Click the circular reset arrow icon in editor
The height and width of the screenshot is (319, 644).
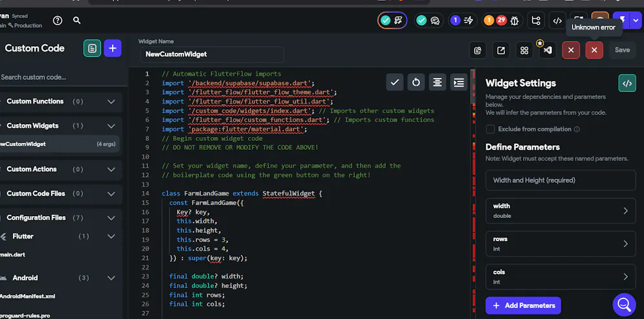coord(416,82)
